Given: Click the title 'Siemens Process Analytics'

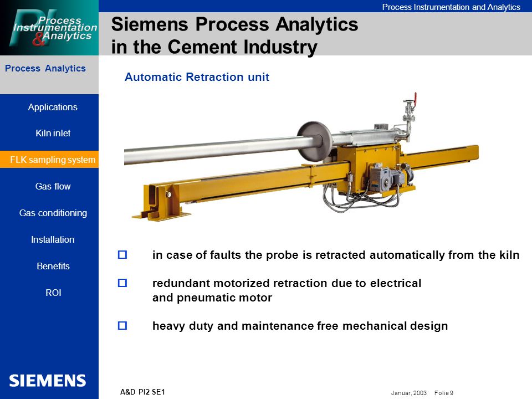Looking at the screenshot, I should click(234, 24).
